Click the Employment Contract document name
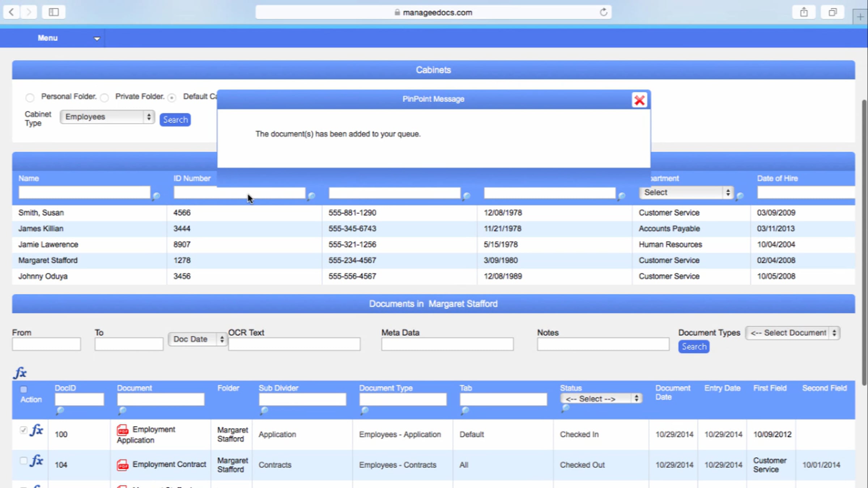This screenshot has width=868, height=488. 169,464
